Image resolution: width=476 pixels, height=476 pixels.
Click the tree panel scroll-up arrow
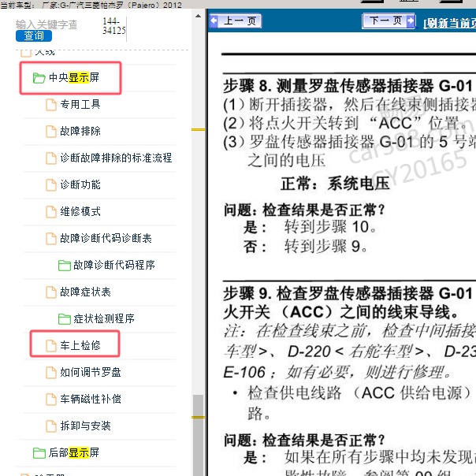(x=199, y=16)
